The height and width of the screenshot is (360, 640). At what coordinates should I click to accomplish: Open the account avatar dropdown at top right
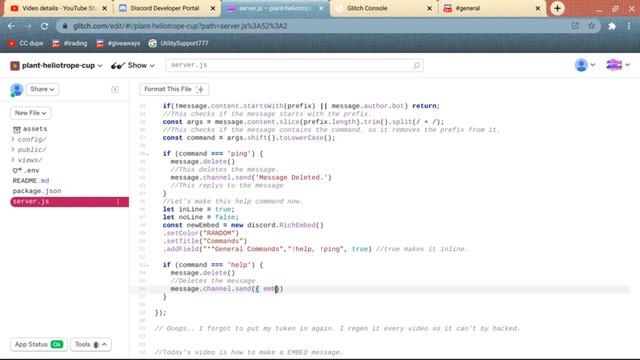(x=584, y=65)
